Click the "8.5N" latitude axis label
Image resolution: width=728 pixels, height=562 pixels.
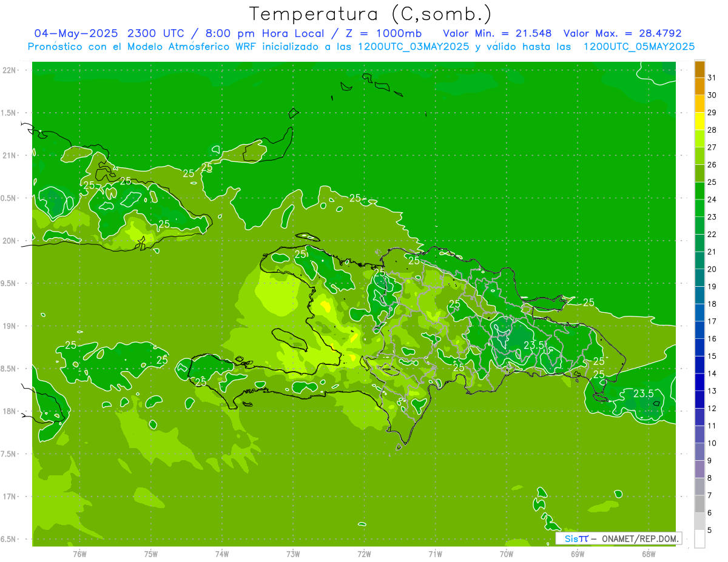click(9, 369)
